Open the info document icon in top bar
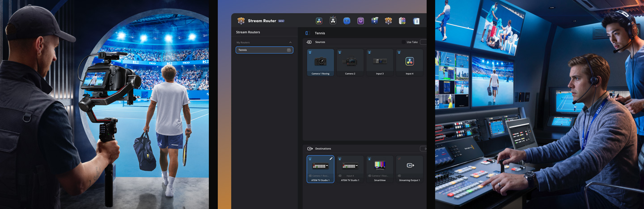Image resolution: width=644 pixels, height=209 pixels. 416,21
